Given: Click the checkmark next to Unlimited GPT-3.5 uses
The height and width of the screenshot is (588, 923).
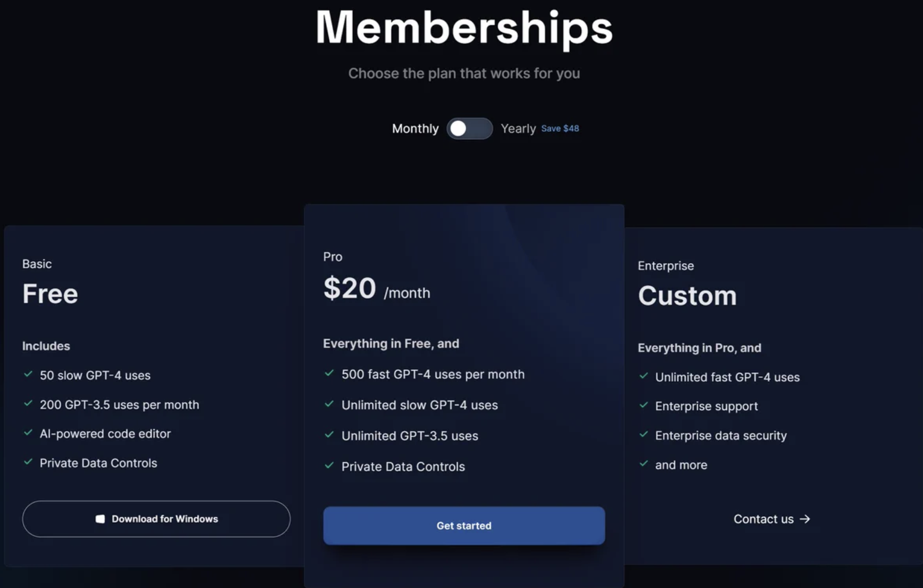Looking at the screenshot, I should [329, 435].
